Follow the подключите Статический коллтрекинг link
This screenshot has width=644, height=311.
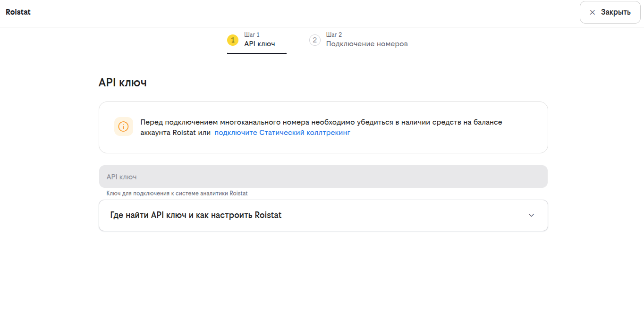point(282,133)
